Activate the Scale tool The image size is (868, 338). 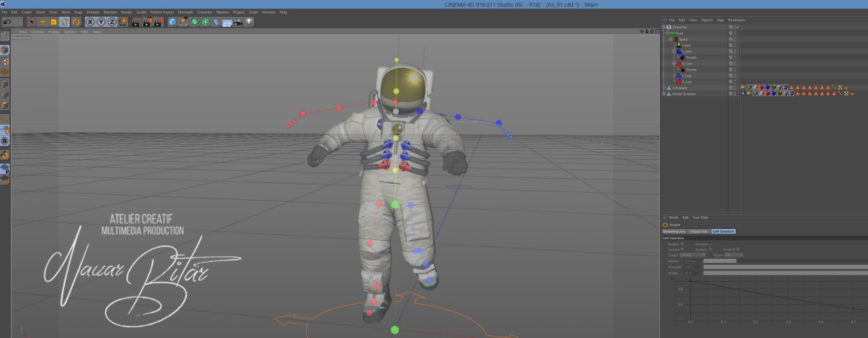coord(54,22)
